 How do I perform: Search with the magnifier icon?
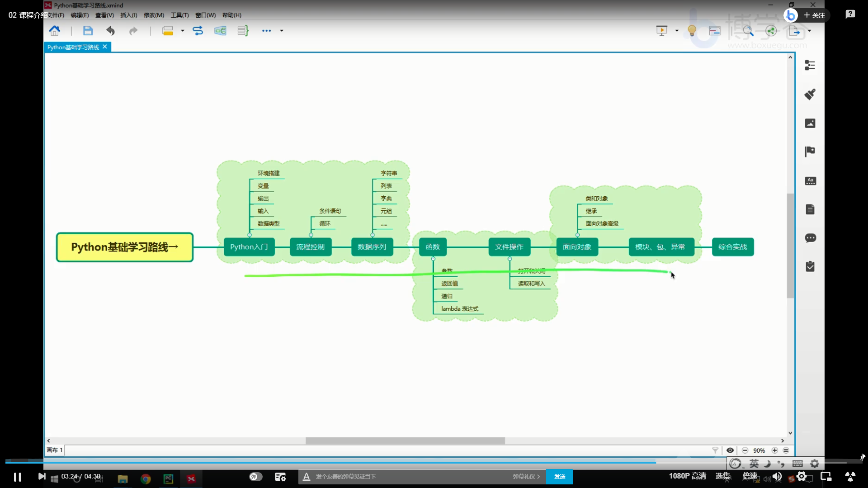[748, 31]
